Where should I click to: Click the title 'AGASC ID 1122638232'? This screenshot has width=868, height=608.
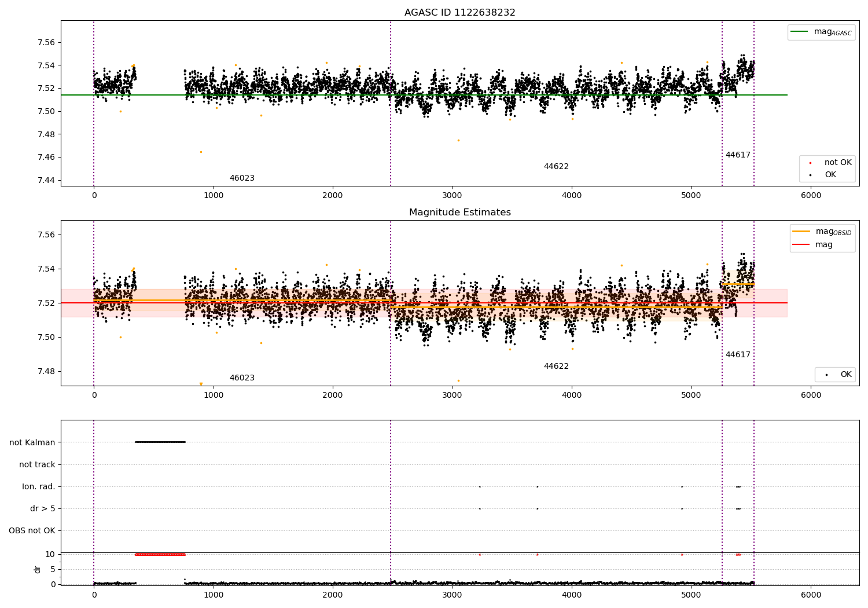coord(459,13)
